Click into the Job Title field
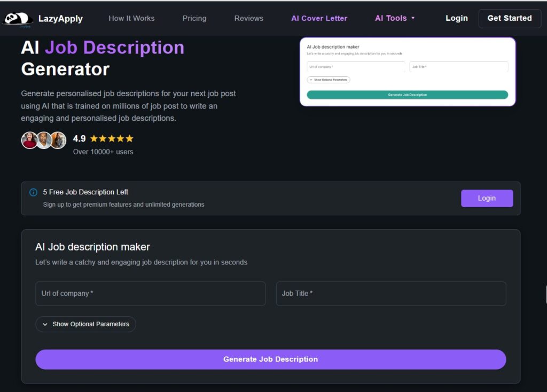This screenshot has width=547, height=392. 390,294
